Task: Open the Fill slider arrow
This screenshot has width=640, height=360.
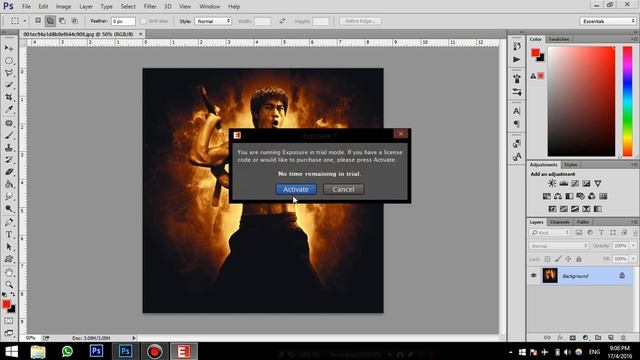Action: tap(633, 259)
